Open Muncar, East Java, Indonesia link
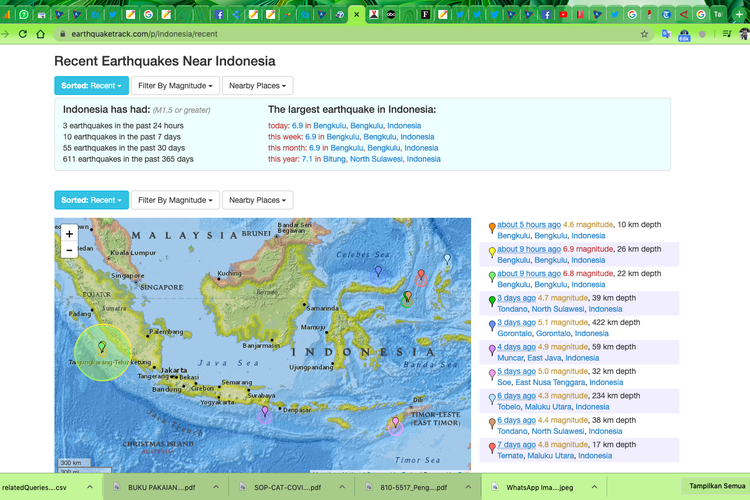Viewport: 750px width, 500px height. (x=547, y=357)
